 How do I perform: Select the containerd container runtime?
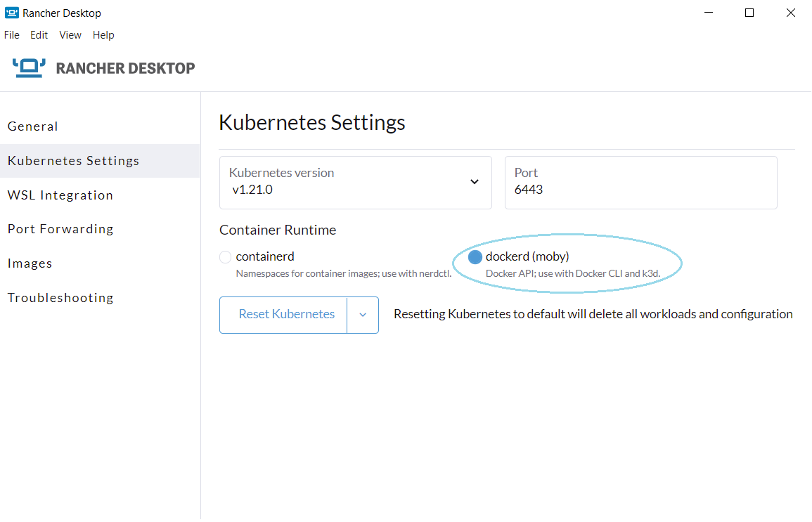tap(225, 256)
